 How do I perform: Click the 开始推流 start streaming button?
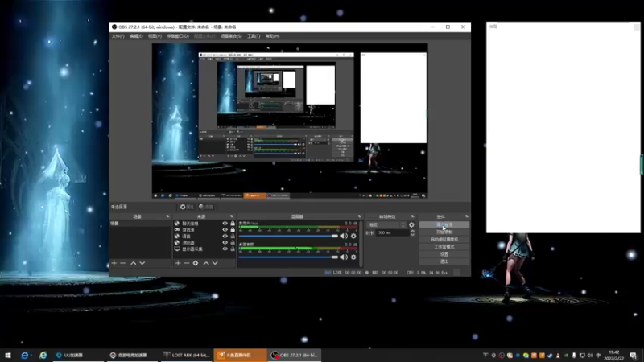tap(444, 225)
